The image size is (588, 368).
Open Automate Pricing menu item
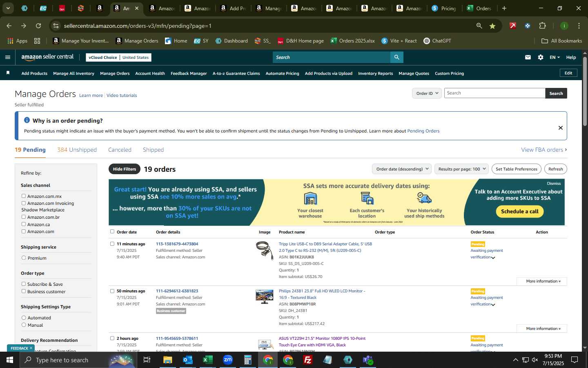(x=282, y=74)
